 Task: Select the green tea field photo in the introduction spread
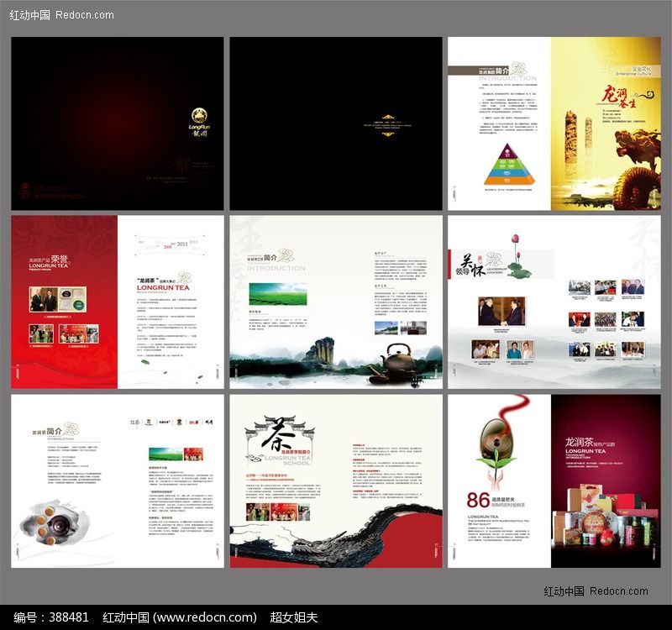pos(278,293)
